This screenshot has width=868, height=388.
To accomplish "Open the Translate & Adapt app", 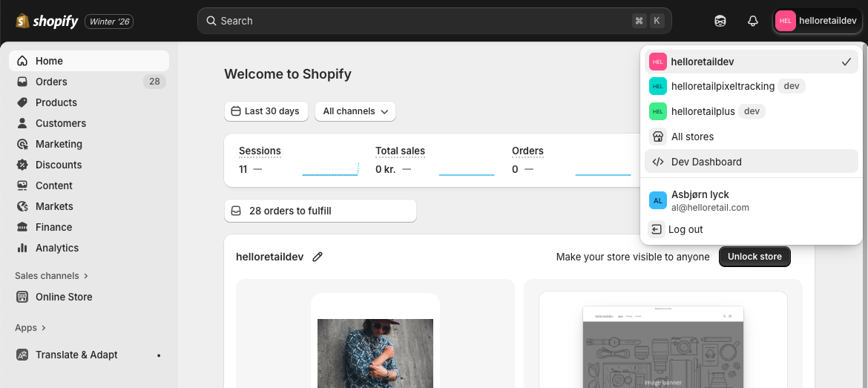I will [76, 355].
